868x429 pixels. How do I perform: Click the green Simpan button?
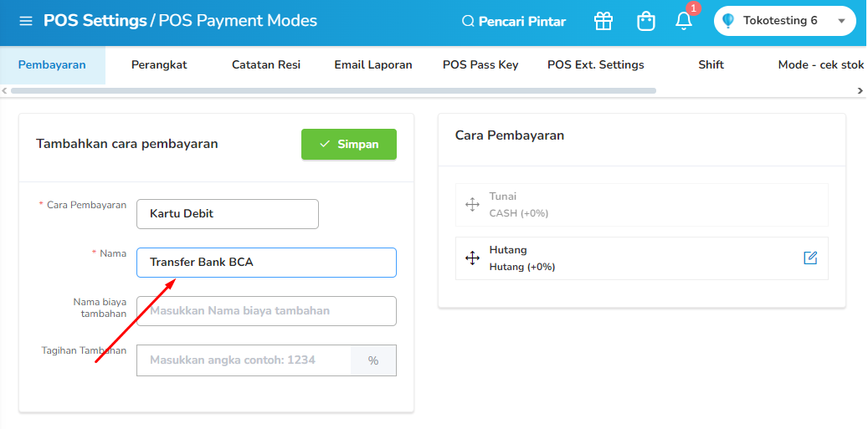349,144
